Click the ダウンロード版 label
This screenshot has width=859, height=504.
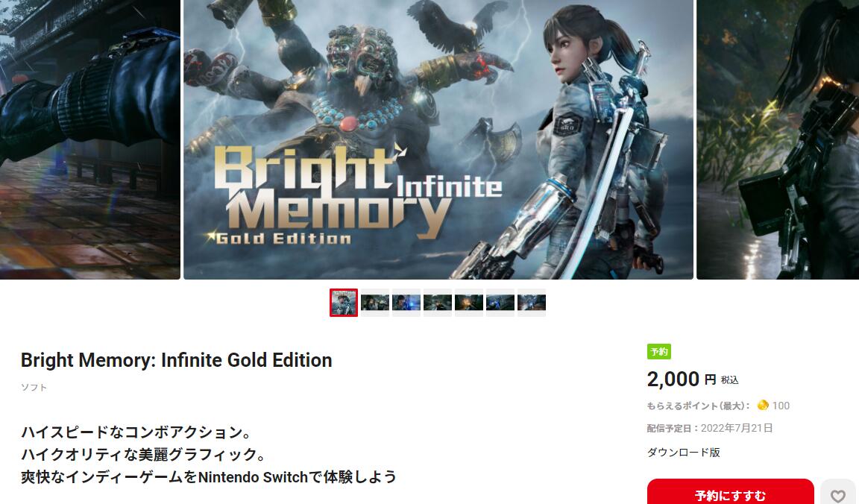point(683,453)
